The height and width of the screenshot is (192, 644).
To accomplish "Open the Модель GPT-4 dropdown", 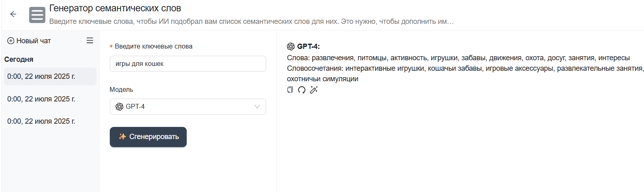I will pos(188,107).
